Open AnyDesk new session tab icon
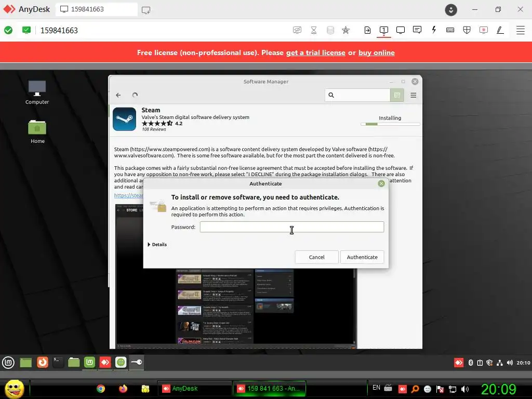This screenshot has height=399, width=532. click(146, 10)
